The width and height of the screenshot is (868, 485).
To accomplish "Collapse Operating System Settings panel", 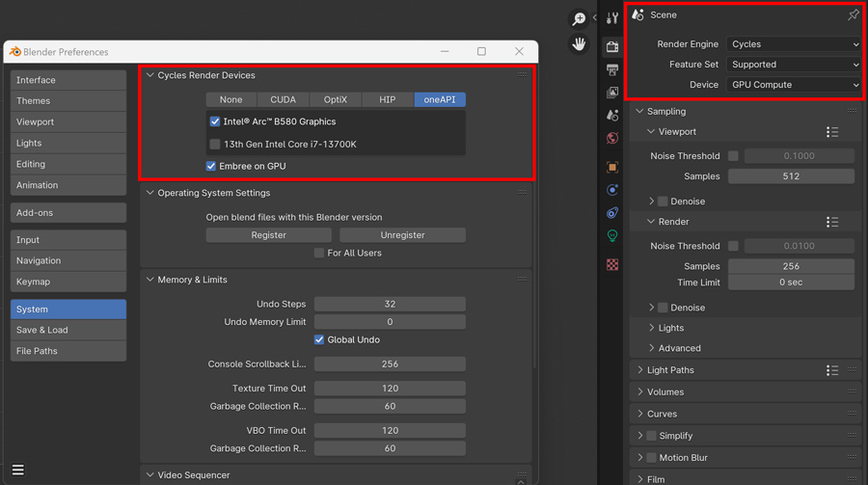I will tap(150, 193).
